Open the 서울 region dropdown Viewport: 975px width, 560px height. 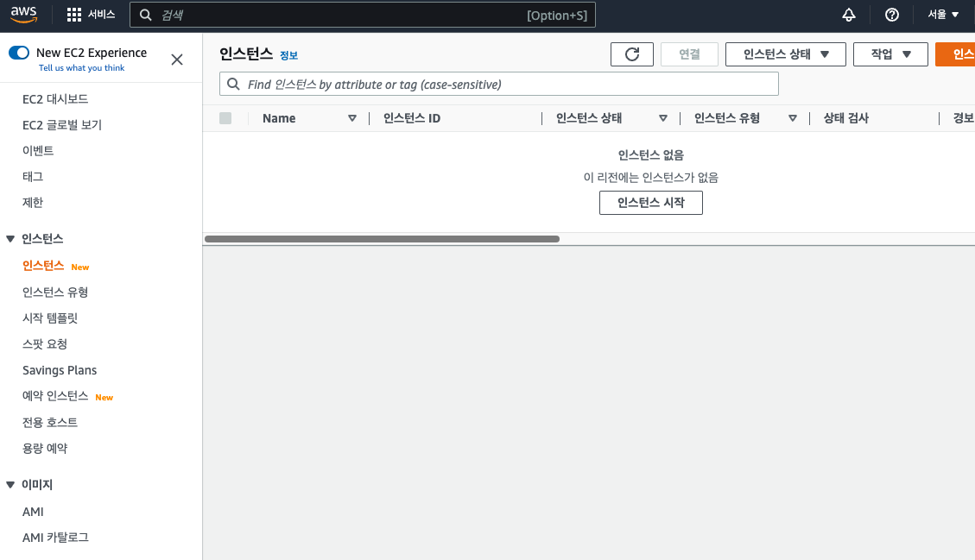(x=943, y=15)
